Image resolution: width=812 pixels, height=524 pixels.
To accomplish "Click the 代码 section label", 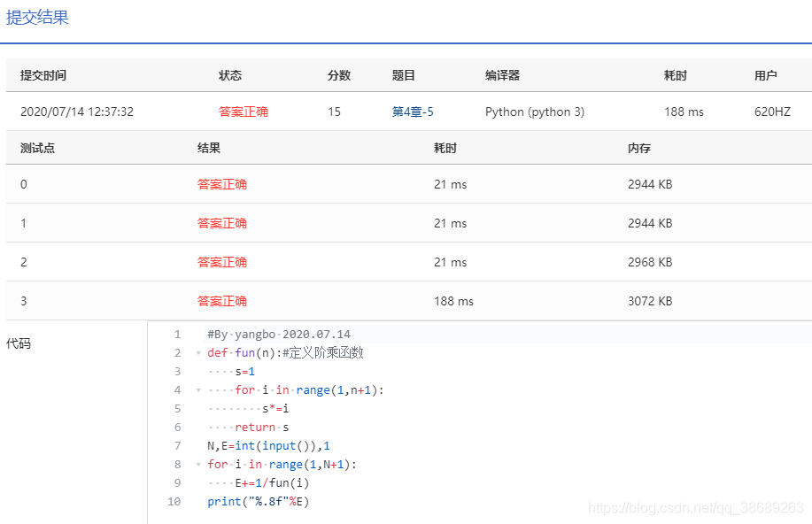I will pos(19,343).
